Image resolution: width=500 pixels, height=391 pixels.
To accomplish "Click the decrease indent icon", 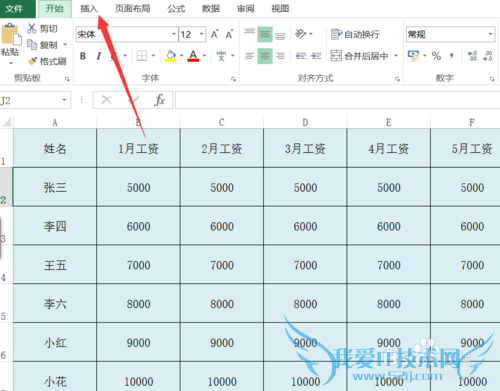I will click(301, 56).
